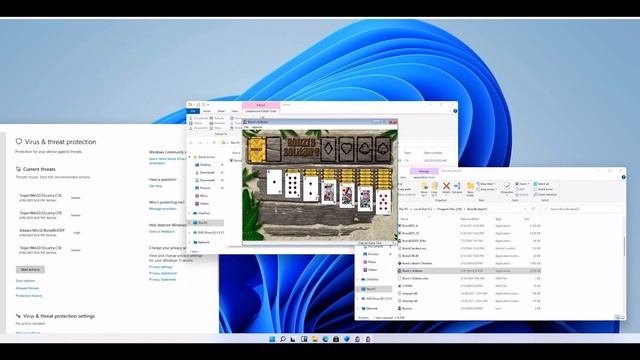Click History in the front Explorer ribbon
Screen dimensions: 640x360
[522, 194]
